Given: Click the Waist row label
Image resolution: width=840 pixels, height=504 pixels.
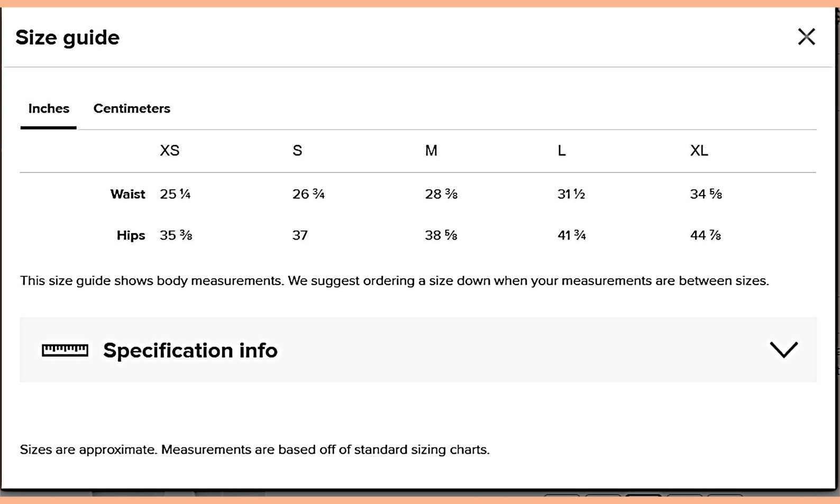Looking at the screenshot, I should click(127, 194).
